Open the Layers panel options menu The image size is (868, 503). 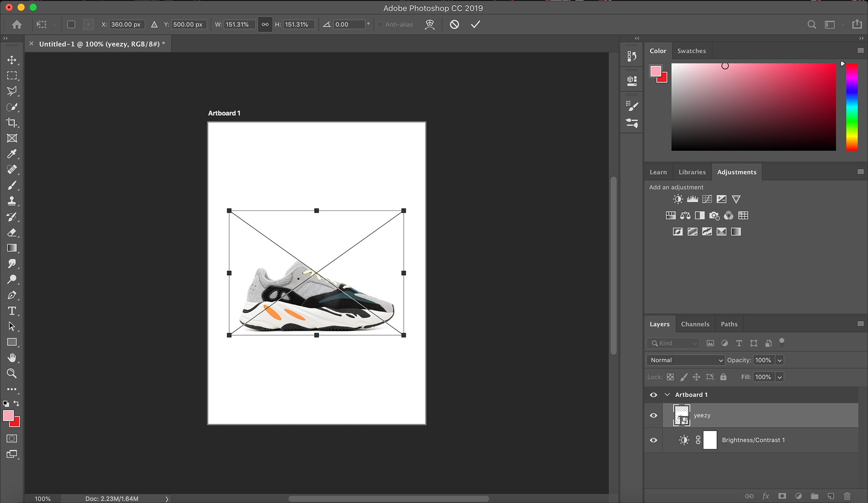[x=860, y=324]
